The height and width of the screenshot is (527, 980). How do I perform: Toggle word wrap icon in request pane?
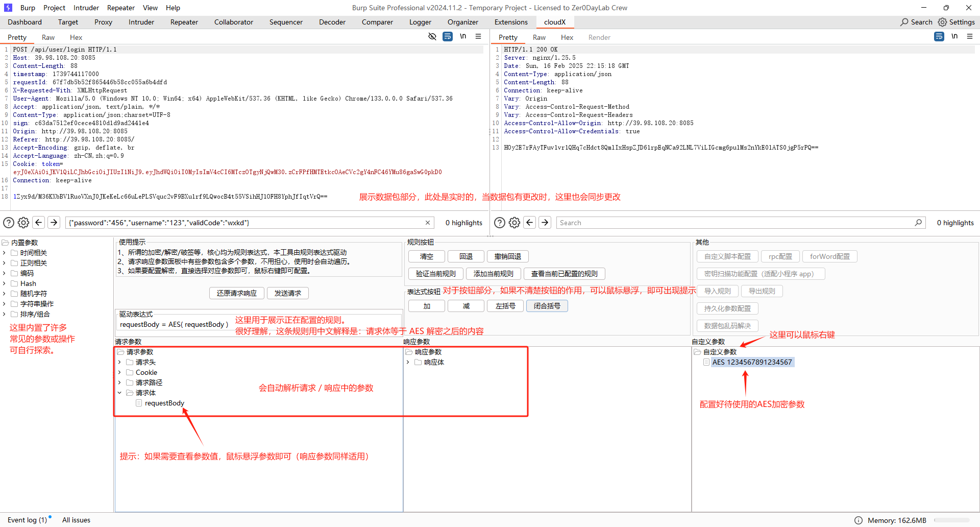pos(448,36)
